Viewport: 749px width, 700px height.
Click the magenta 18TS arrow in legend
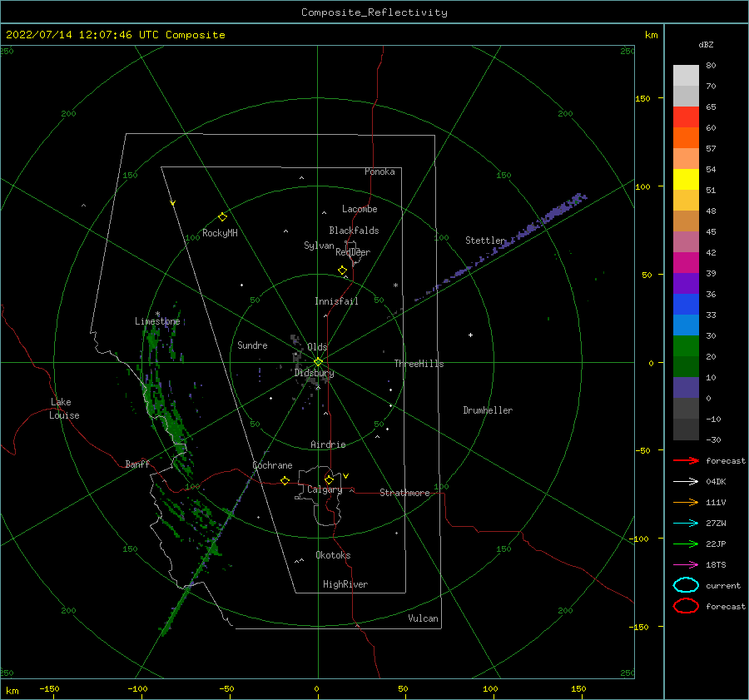[x=686, y=565]
